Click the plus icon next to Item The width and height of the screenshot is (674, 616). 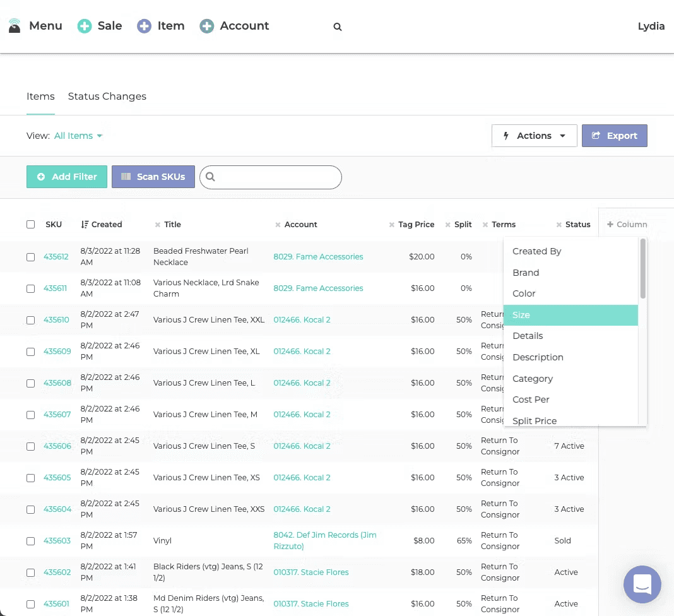point(144,27)
